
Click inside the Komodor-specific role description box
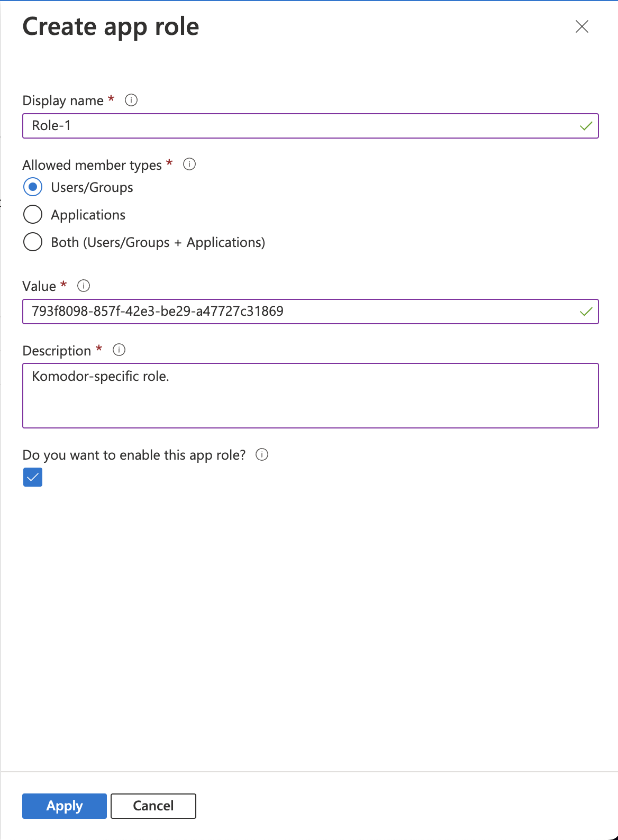tap(311, 396)
